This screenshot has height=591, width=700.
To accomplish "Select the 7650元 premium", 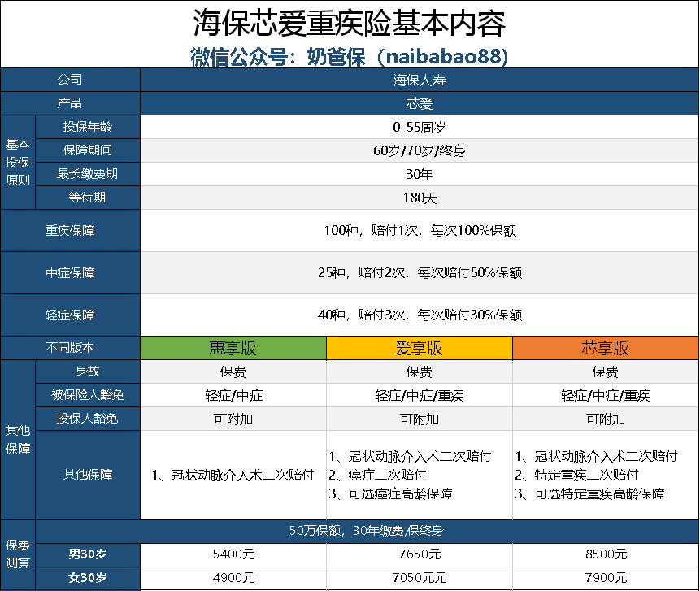I will (420, 554).
